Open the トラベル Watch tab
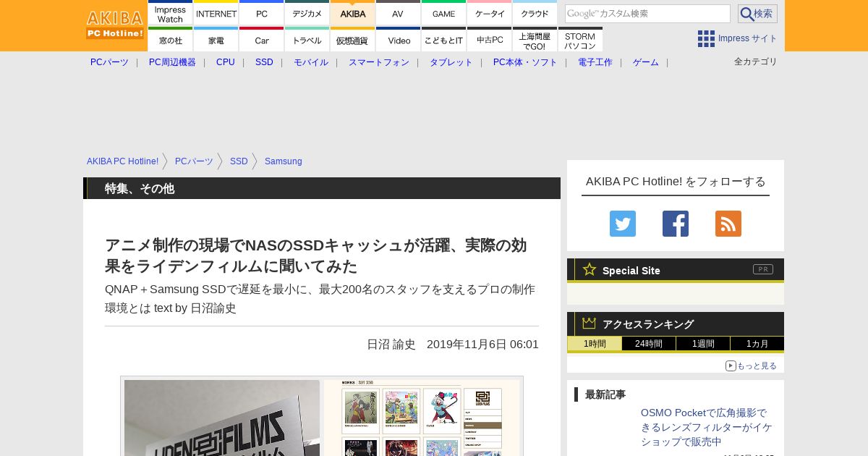Screen dimensions: 868x456 point(307,40)
